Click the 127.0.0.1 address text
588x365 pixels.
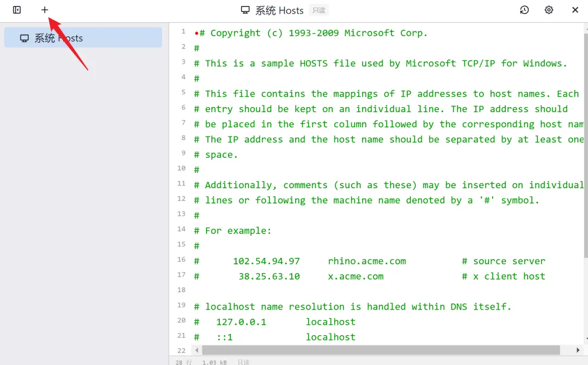point(241,322)
